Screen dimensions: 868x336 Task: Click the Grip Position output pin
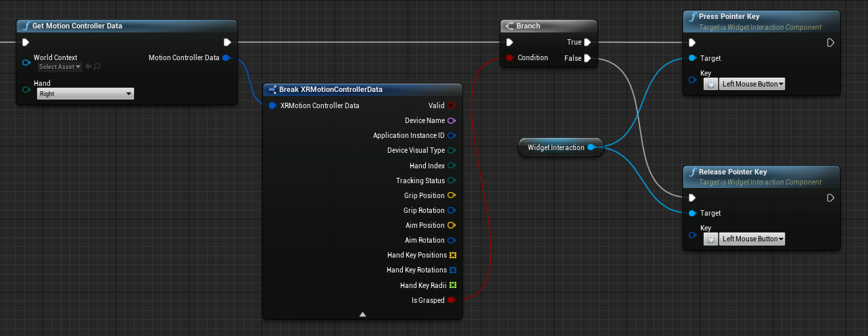coord(452,195)
